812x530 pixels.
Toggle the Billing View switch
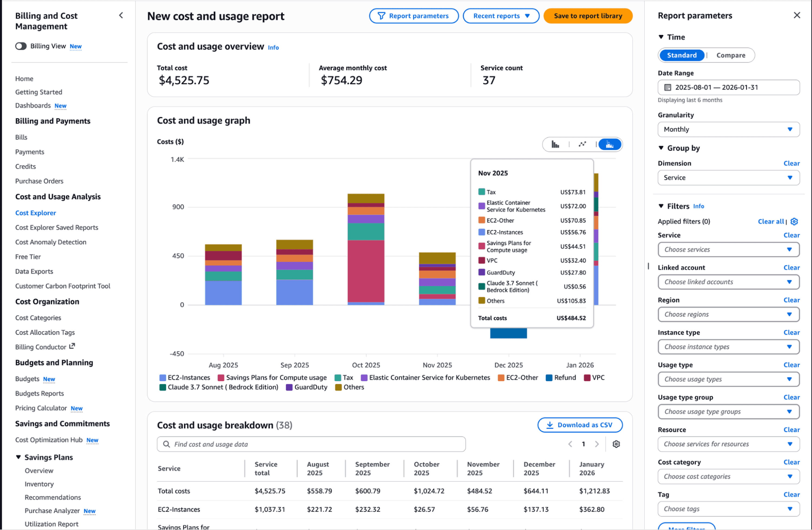21,46
